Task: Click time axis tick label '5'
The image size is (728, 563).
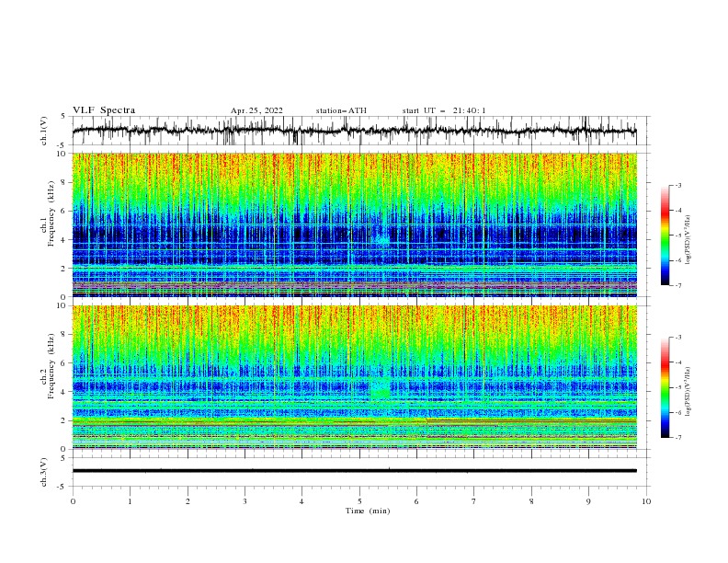Action: point(359,501)
